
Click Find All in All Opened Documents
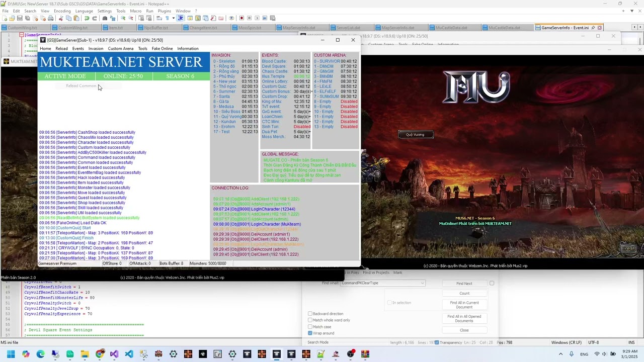464,319
